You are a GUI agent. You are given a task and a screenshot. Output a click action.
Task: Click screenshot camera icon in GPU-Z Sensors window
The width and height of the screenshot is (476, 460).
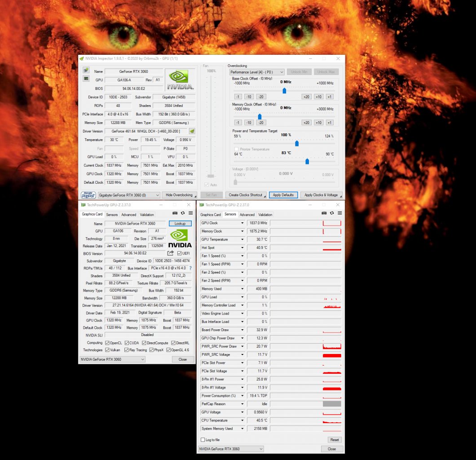[324, 213]
